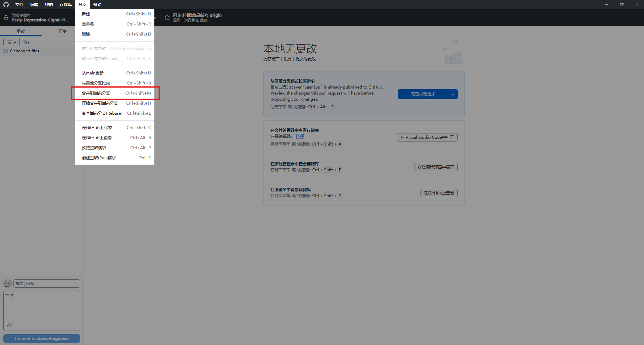Image resolution: width=644 pixels, height=345 pixels.
Task: Click the add co-authors icon
Action: [10, 325]
